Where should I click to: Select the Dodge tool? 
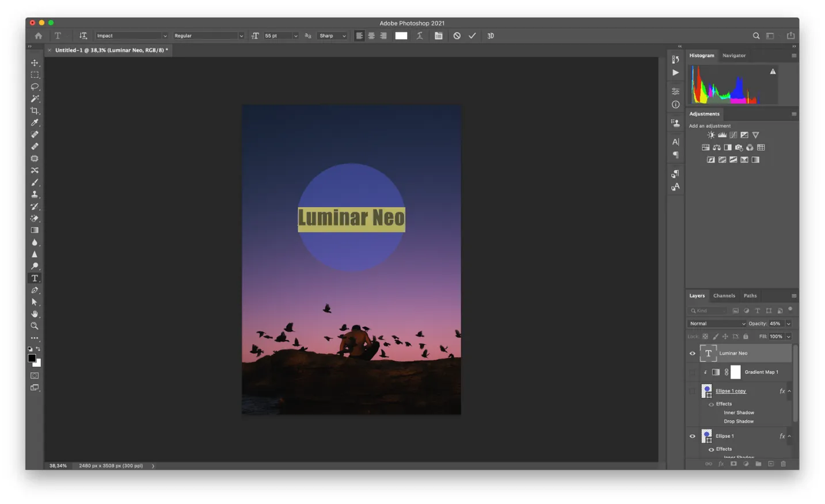35,266
